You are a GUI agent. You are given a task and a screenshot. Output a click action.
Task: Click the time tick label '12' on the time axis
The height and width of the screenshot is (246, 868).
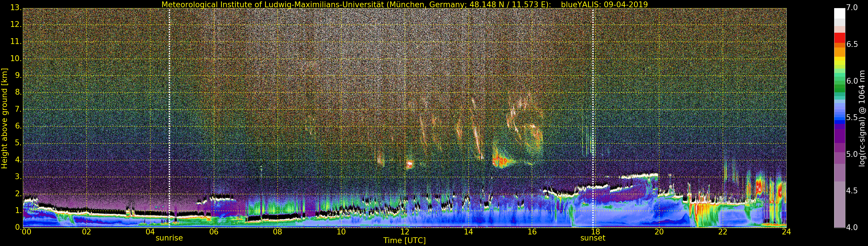click(x=405, y=232)
